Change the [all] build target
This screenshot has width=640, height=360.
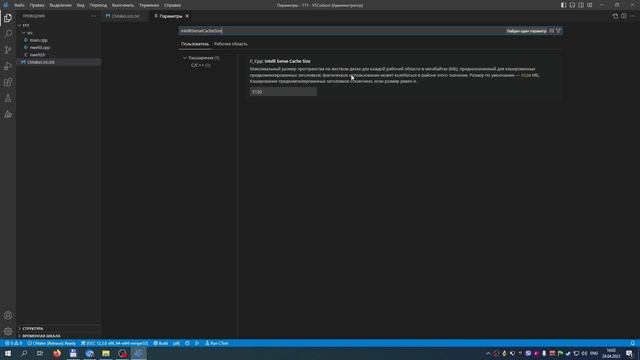pyautogui.click(x=176, y=343)
